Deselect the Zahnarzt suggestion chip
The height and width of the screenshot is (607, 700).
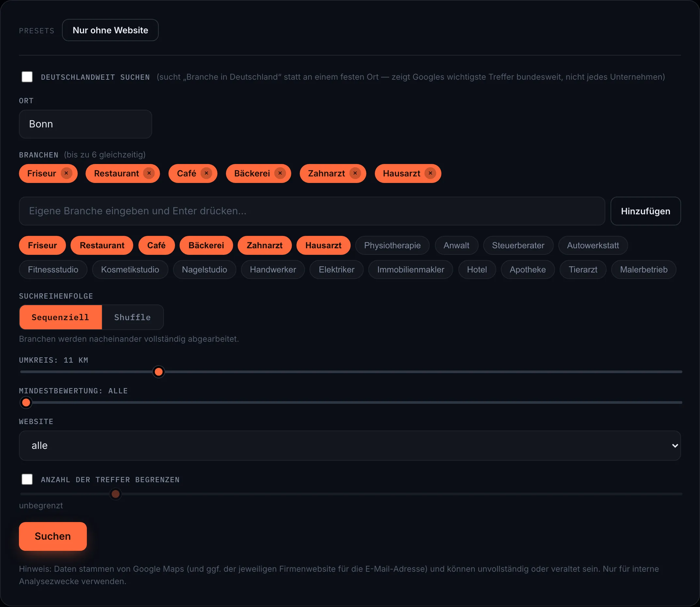[264, 245]
